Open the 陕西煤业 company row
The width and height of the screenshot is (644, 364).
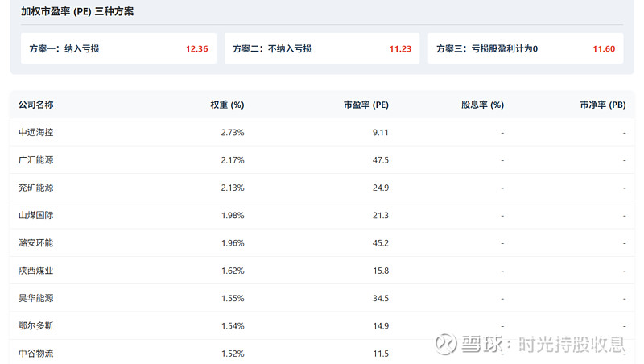323,271
